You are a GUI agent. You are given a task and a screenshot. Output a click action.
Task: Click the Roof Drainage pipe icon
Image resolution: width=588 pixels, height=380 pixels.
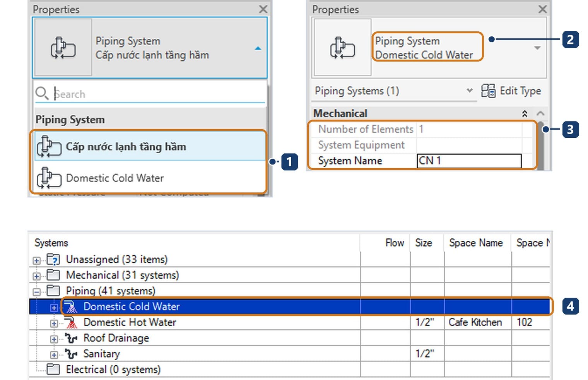(71, 338)
